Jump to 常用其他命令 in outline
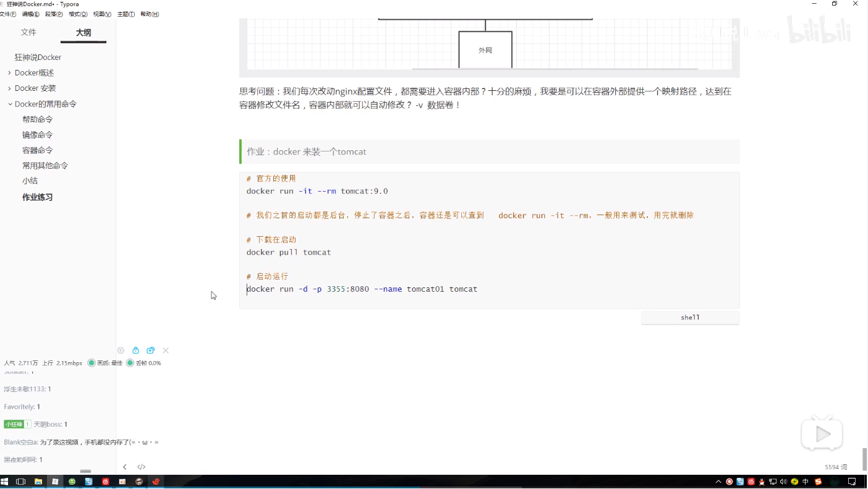The image size is (868, 489). tap(45, 166)
